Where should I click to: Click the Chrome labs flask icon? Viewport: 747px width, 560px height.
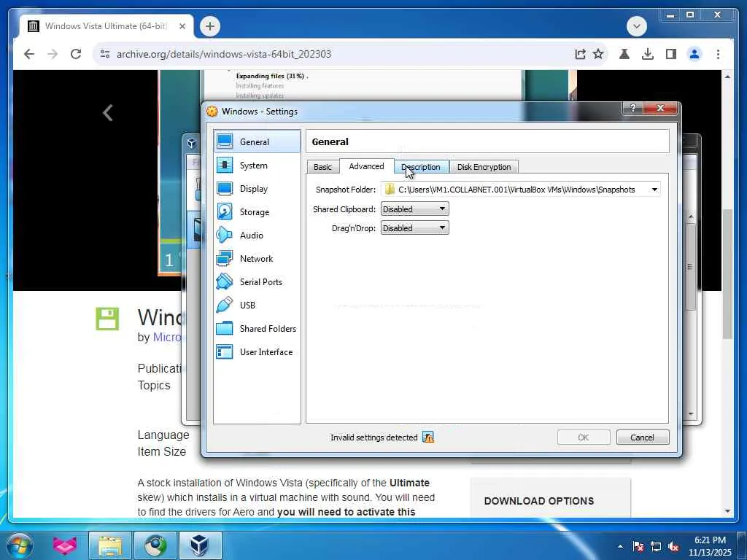click(624, 54)
